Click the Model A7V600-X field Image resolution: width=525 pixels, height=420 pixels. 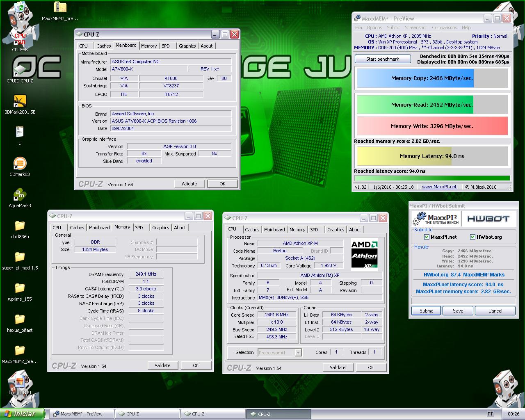click(x=149, y=69)
